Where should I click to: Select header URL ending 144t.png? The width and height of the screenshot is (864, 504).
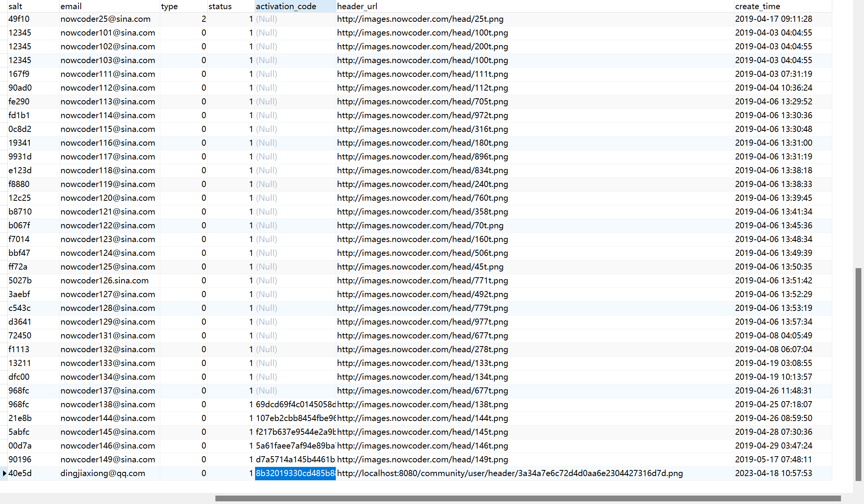pyautogui.click(x=535, y=418)
